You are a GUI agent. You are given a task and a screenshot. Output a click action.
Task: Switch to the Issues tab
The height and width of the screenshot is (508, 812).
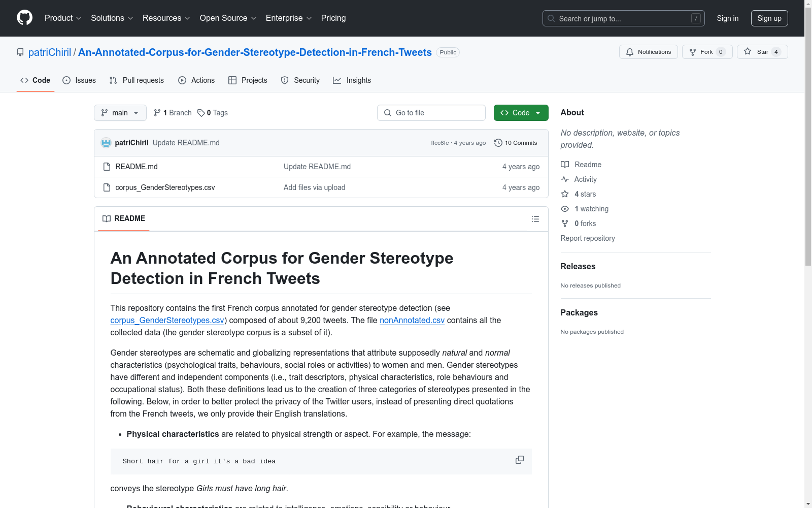[79, 80]
